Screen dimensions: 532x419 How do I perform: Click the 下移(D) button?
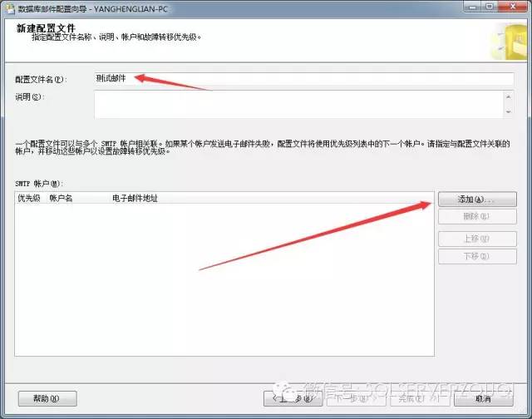(477, 256)
